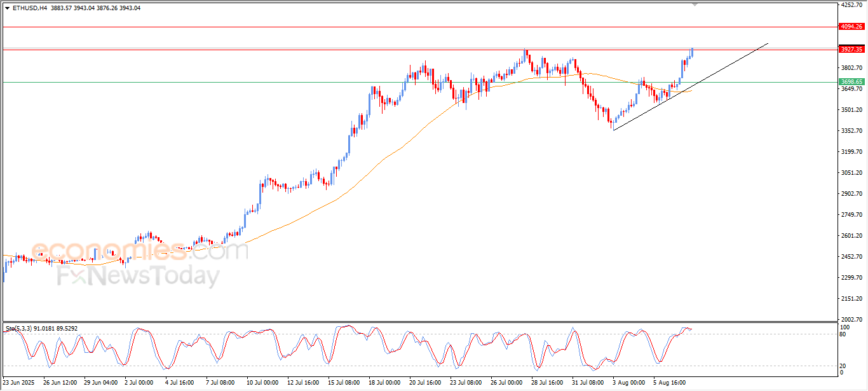Select the red 3927.35 price tag
Image resolution: width=868 pixels, height=391 pixels.
tap(851, 49)
